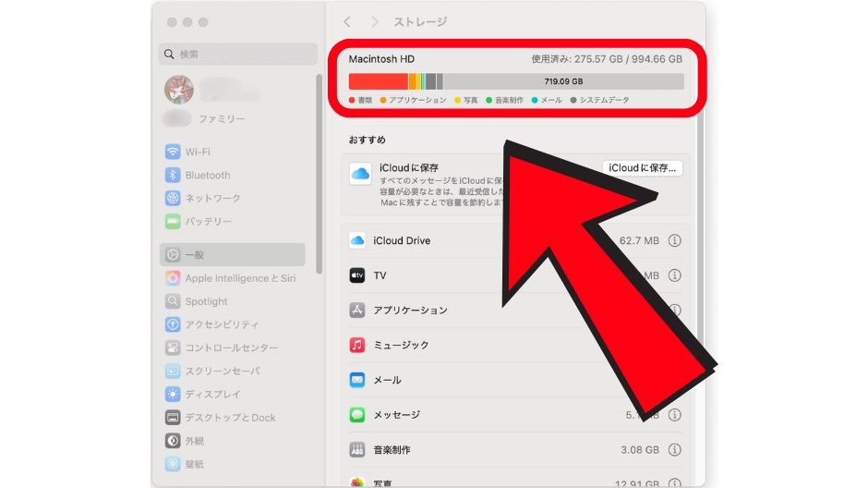The image size is (868, 488).
Task: Click the user profile avatar
Action: (179, 89)
